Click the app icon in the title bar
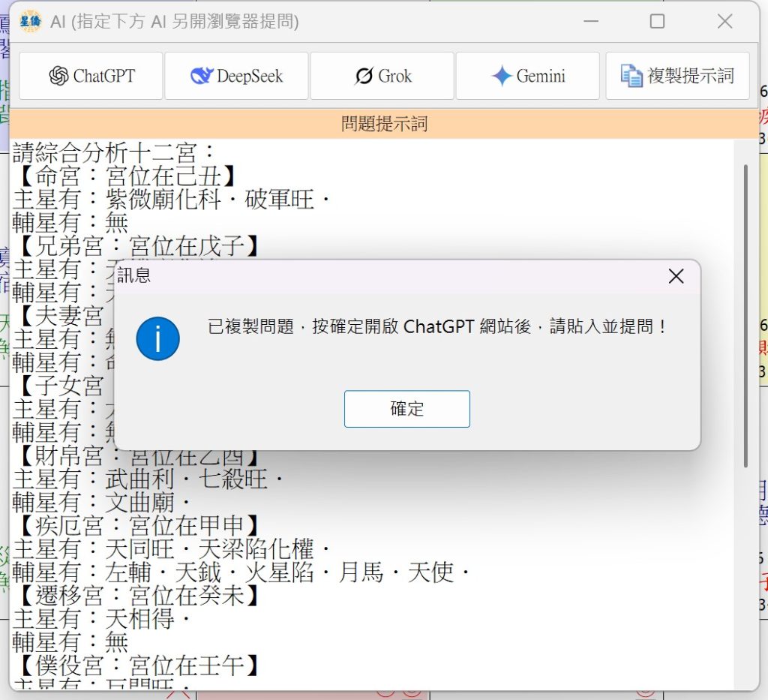Viewport: 768px width, 700px height. 30,22
